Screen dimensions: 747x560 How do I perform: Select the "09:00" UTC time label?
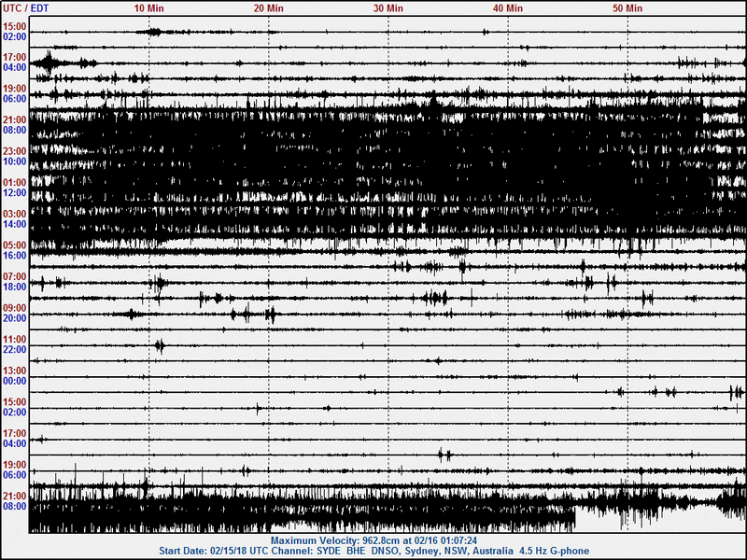tap(15, 308)
